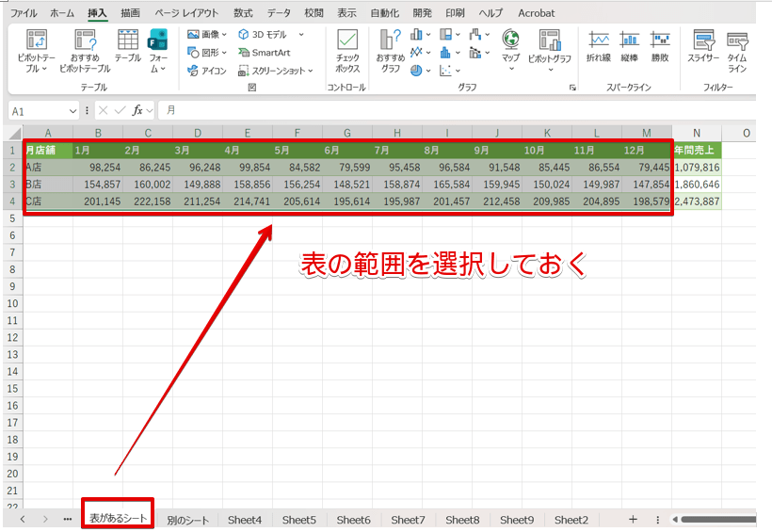772x532 pixels.
Task: Show hidden sheet tabs via ellipsis
Action: [x=68, y=519]
